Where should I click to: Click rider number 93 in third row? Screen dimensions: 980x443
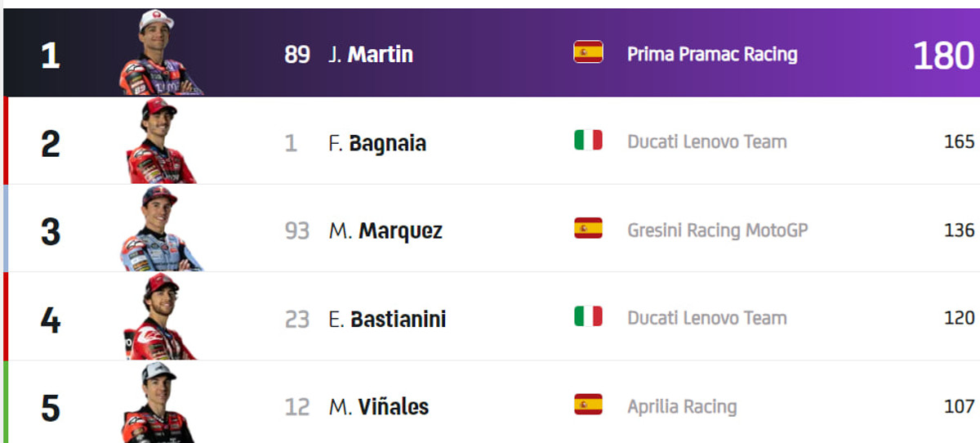coord(296,231)
